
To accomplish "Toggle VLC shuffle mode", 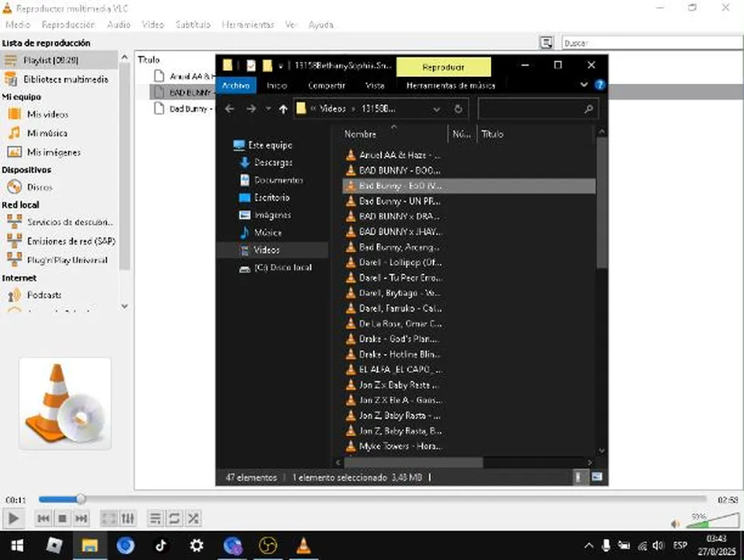I will [x=193, y=518].
